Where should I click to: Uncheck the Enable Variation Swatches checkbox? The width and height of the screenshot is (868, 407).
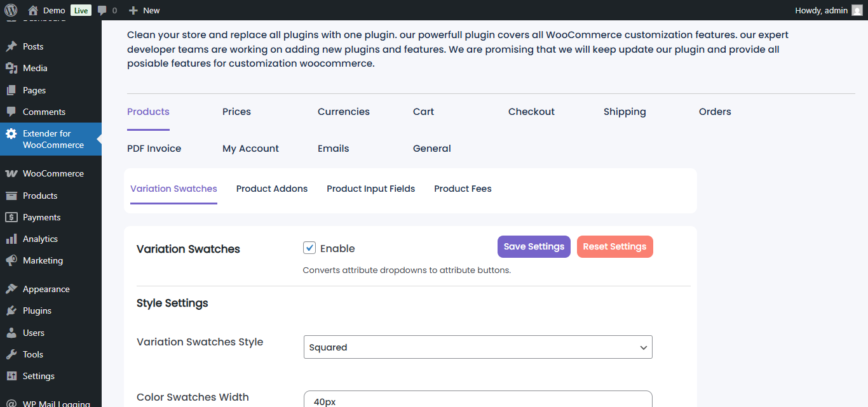click(x=309, y=248)
